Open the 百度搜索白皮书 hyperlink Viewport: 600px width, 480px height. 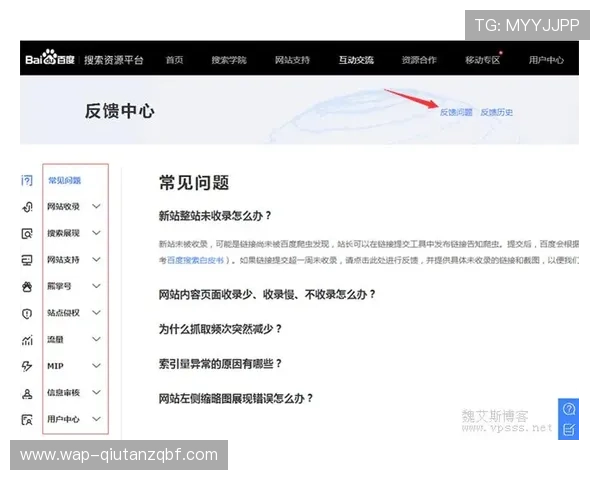coord(196,260)
